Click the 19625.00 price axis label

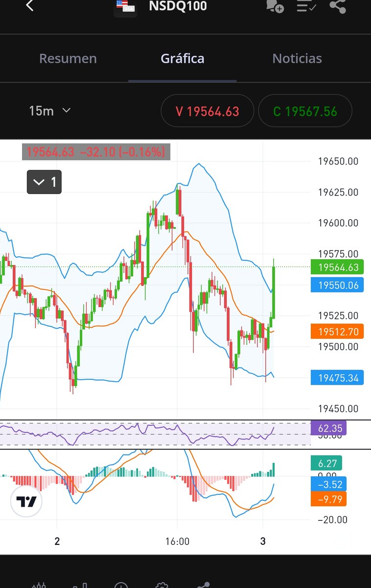(x=338, y=192)
